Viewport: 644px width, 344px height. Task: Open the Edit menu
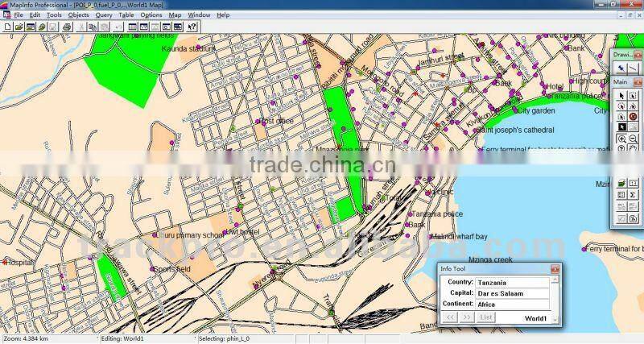pyautogui.click(x=35, y=15)
